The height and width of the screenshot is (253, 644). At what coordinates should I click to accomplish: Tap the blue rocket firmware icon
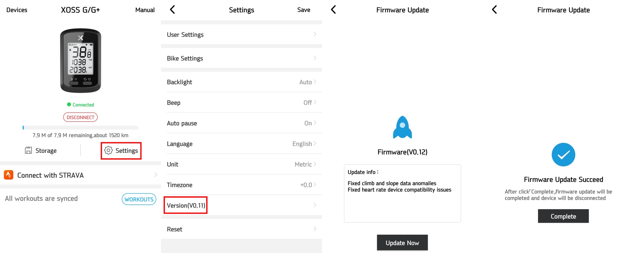[x=402, y=127]
